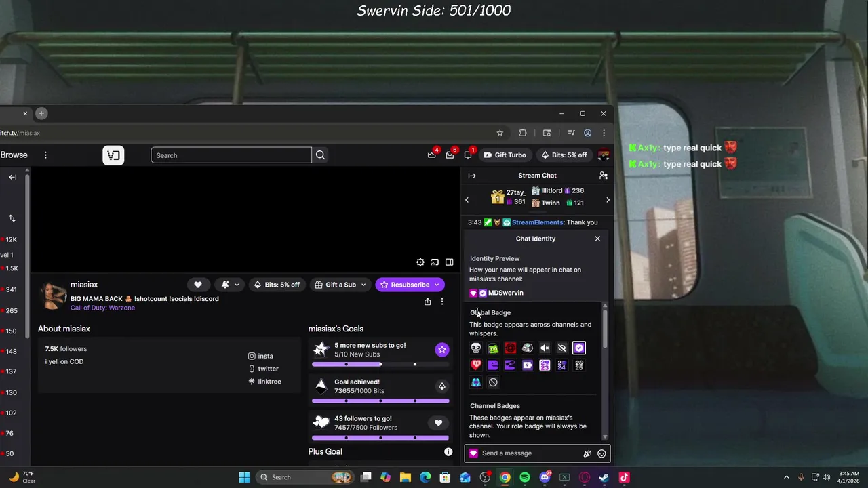Open Chrome three-dot menu
Screen dimensions: 868x488
(x=604, y=133)
